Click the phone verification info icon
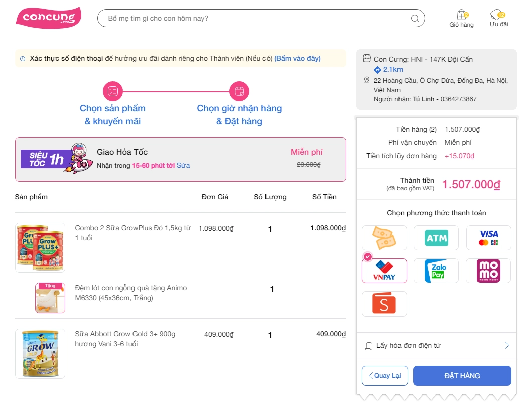532x411 pixels. click(x=23, y=59)
